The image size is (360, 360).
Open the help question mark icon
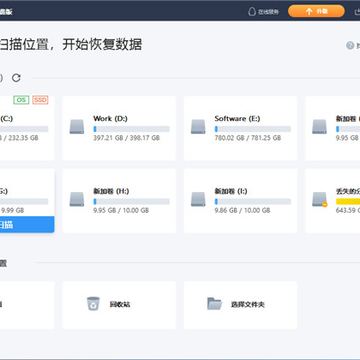pos(350,46)
